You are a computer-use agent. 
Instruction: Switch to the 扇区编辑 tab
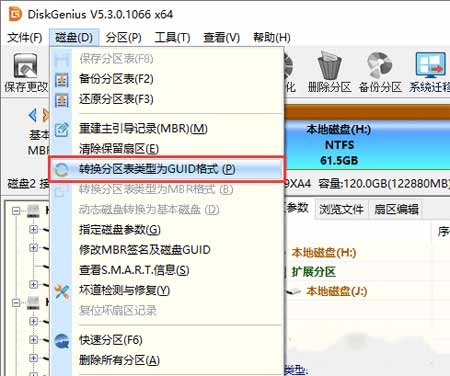(x=396, y=209)
